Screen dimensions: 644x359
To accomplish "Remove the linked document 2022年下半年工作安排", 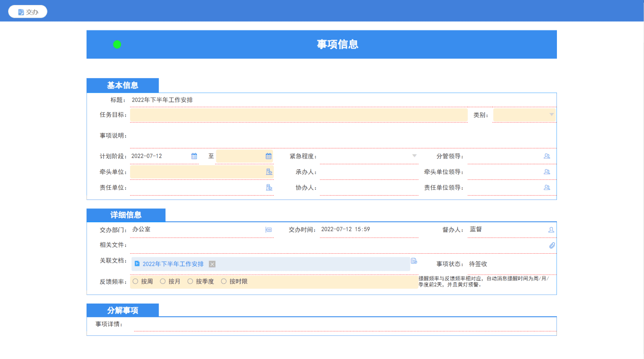I will (212, 264).
